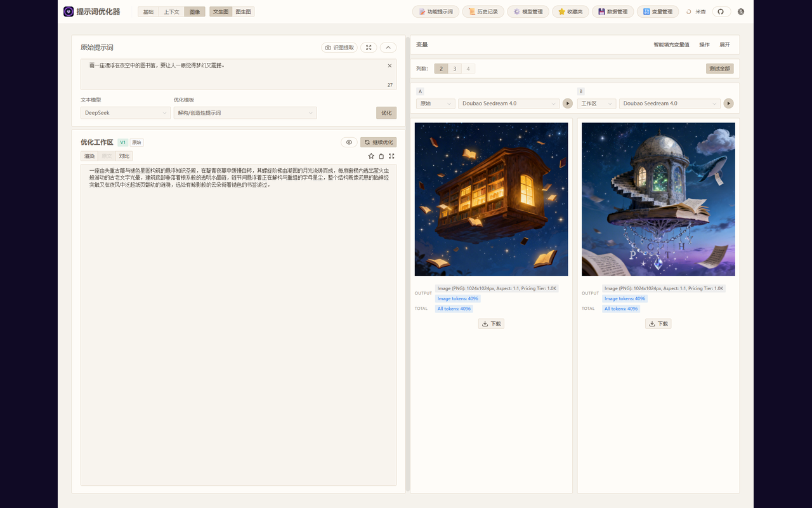
Task: Open the floating library image in column A
Action: pos(491,199)
